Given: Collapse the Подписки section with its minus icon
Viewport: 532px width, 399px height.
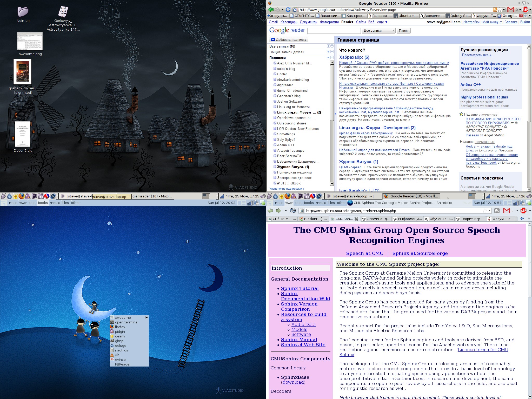Looking at the screenshot, I should click(x=328, y=57).
